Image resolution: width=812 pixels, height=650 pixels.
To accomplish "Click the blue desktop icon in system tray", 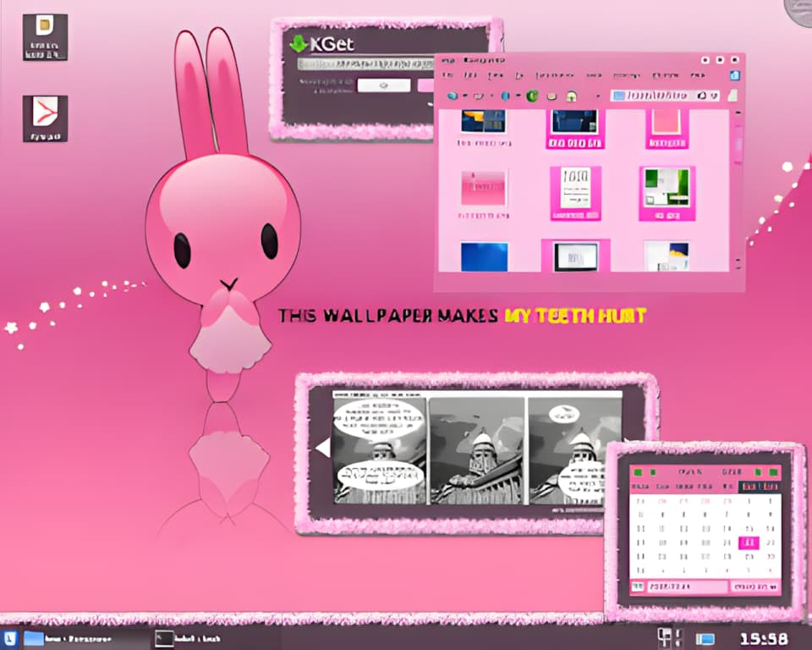I will coord(705,639).
